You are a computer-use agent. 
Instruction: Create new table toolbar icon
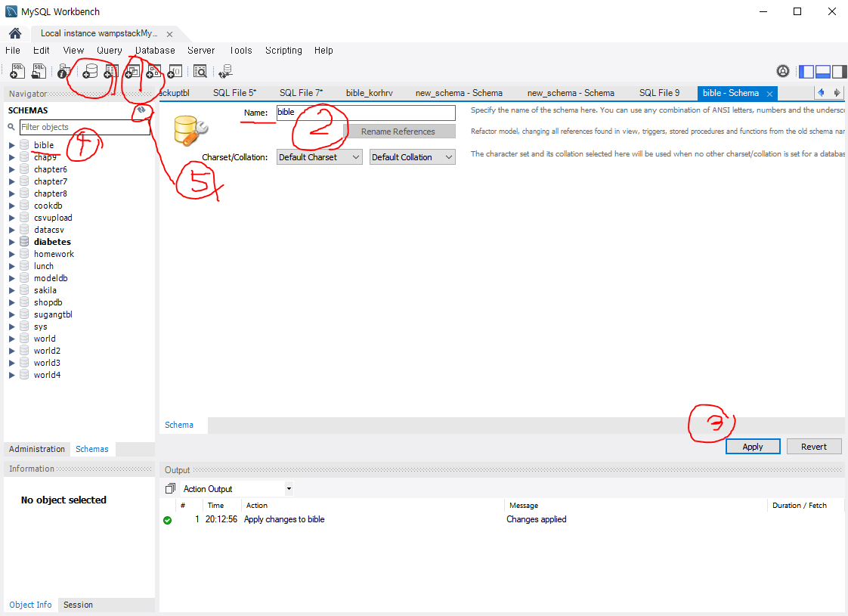point(111,71)
